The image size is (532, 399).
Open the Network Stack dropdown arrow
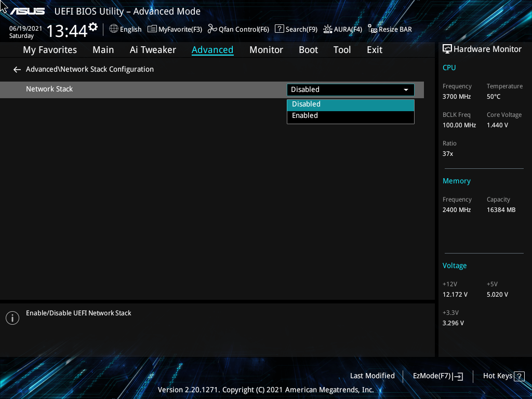coord(406,89)
